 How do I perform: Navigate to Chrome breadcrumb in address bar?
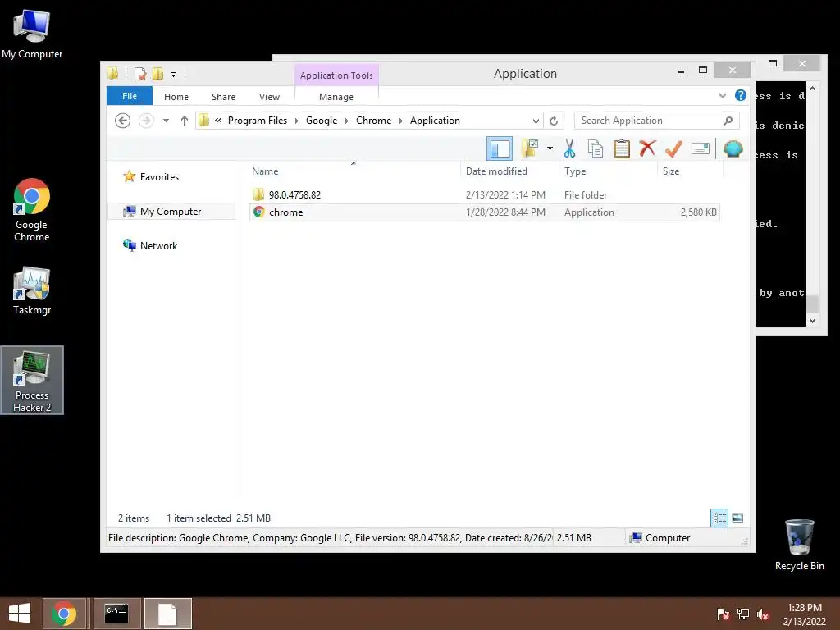373,121
